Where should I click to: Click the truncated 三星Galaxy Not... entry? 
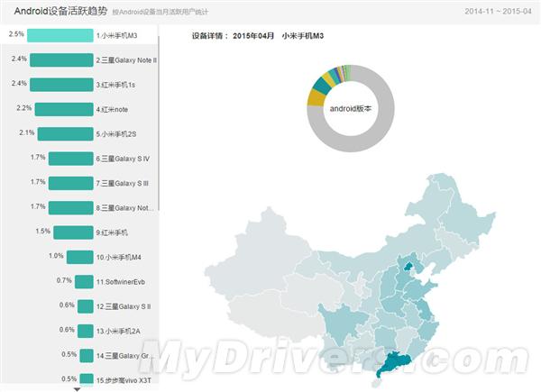point(125,208)
